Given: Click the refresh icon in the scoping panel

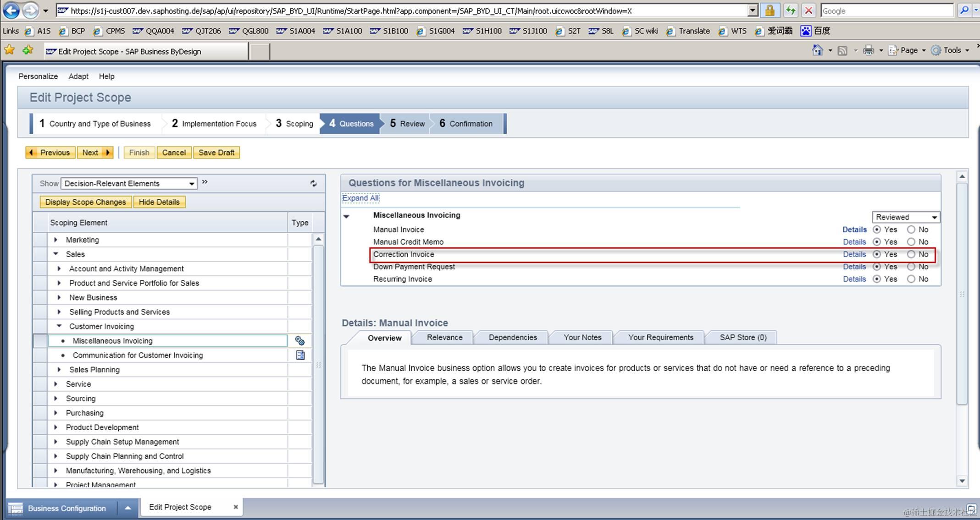Looking at the screenshot, I should click(313, 183).
